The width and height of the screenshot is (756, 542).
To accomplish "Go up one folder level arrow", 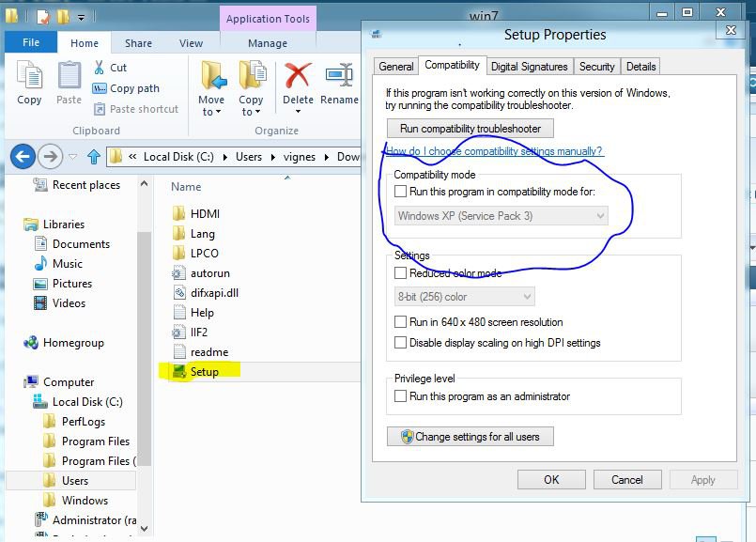I will (x=94, y=157).
